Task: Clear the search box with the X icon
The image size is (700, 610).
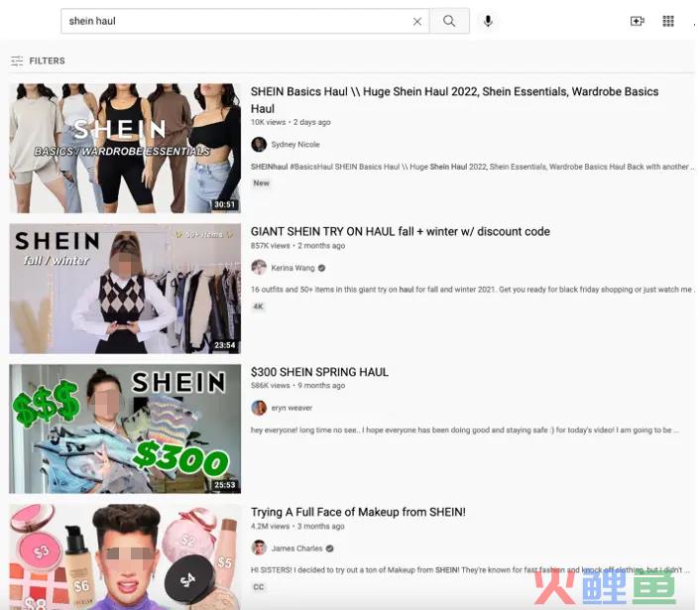Action: pos(417,22)
